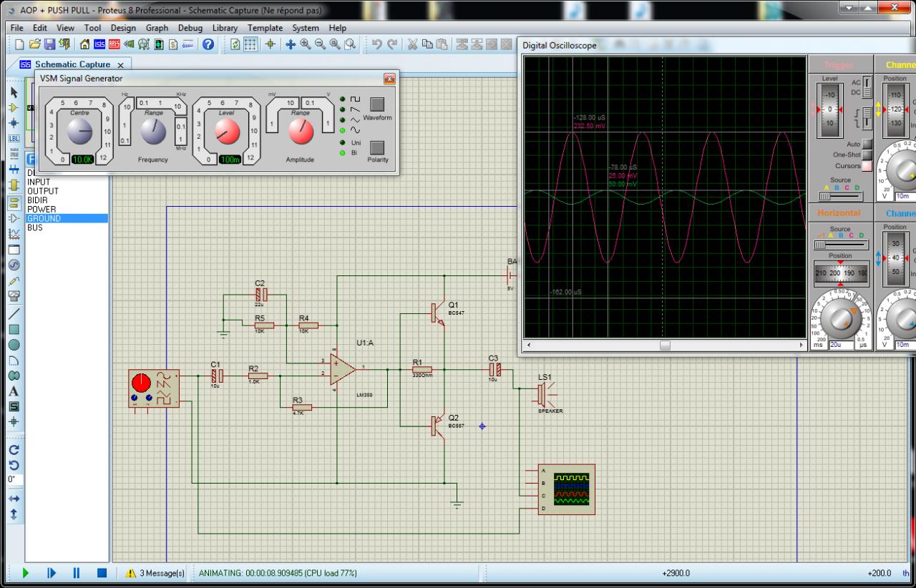The width and height of the screenshot is (916, 588).
Task: Select the 2D Graphics Text tool
Action: click(x=14, y=391)
